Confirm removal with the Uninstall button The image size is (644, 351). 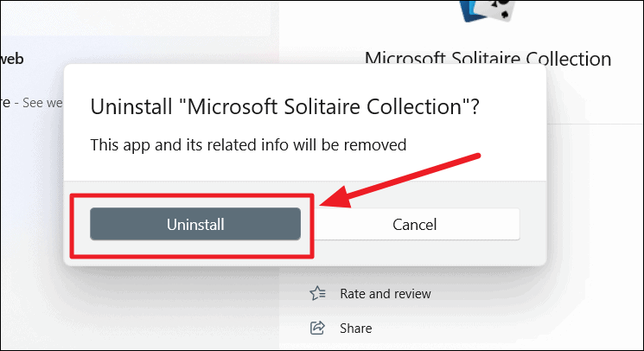(195, 224)
